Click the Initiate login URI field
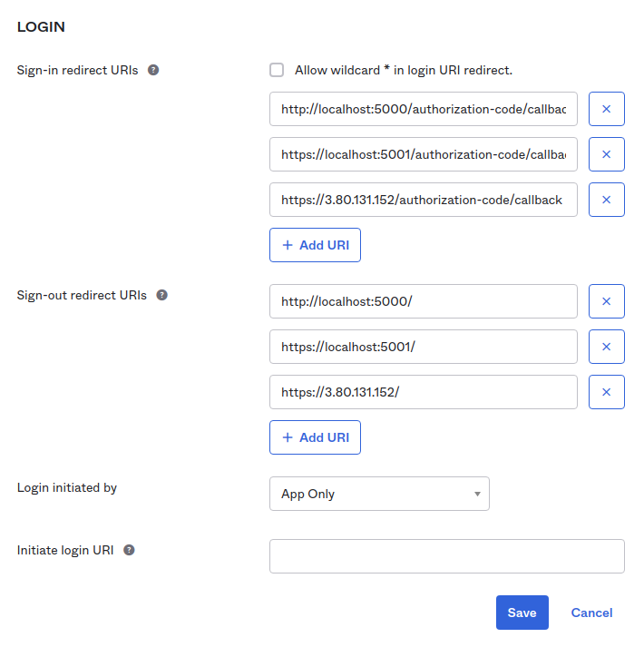The height and width of the screenshot is (647, 644). point(446,556)
